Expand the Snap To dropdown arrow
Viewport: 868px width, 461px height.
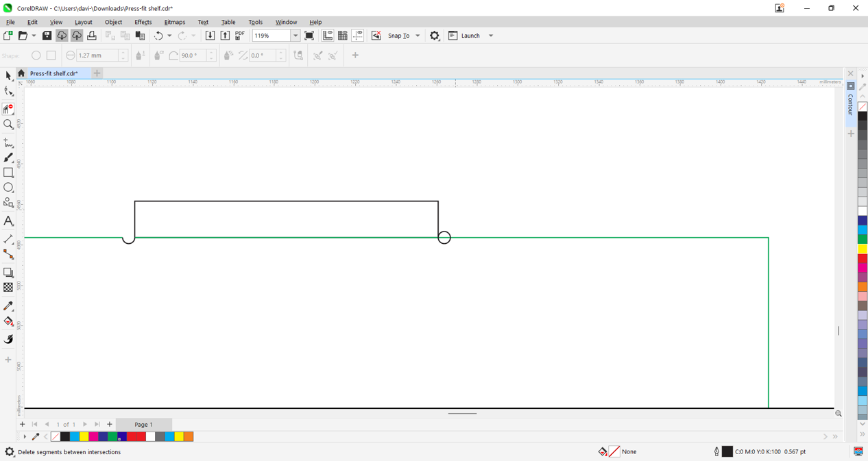(418, 36)
